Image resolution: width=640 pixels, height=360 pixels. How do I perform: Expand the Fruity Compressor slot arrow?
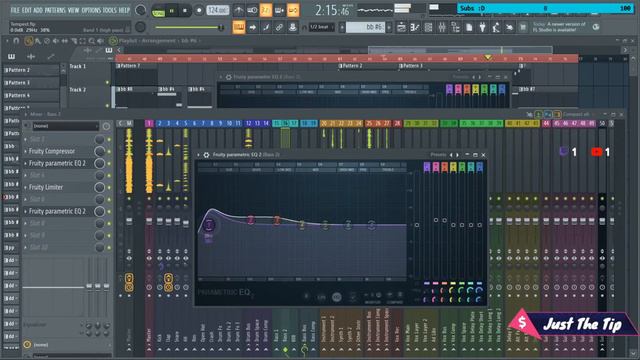coord(26,151)
